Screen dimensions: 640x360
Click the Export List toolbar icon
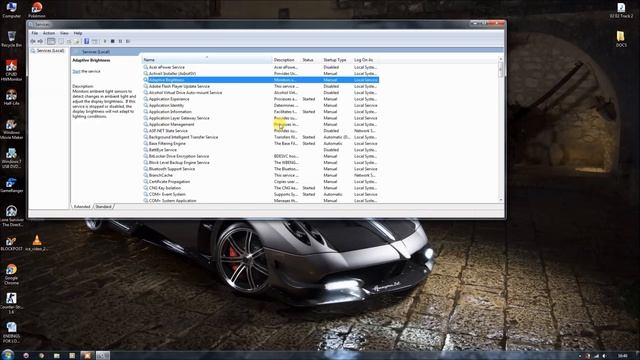click(x=77, y=41)
